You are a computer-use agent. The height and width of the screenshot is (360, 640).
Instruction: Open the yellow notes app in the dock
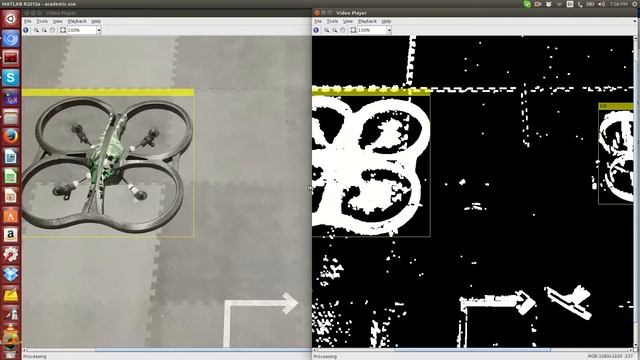(11, 294)
